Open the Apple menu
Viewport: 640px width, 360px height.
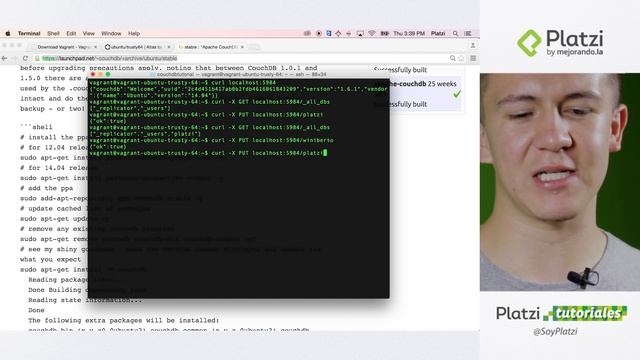(8, 33)
